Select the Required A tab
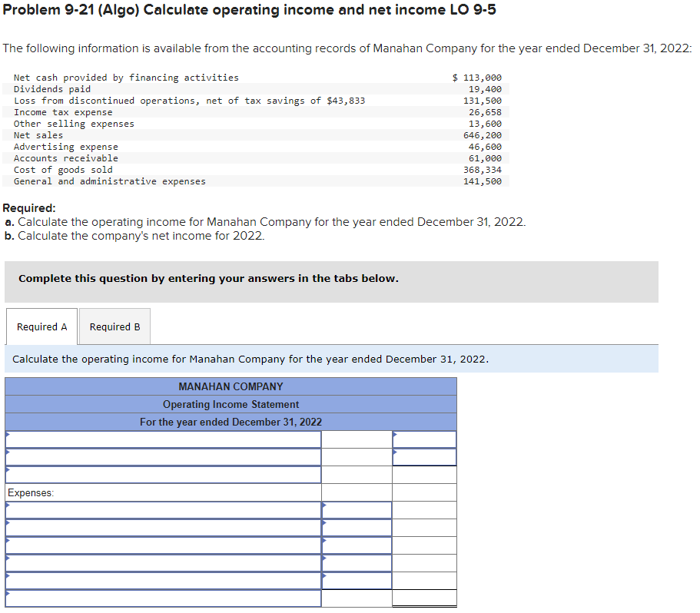700x613 pixels. tap(41, 326)
